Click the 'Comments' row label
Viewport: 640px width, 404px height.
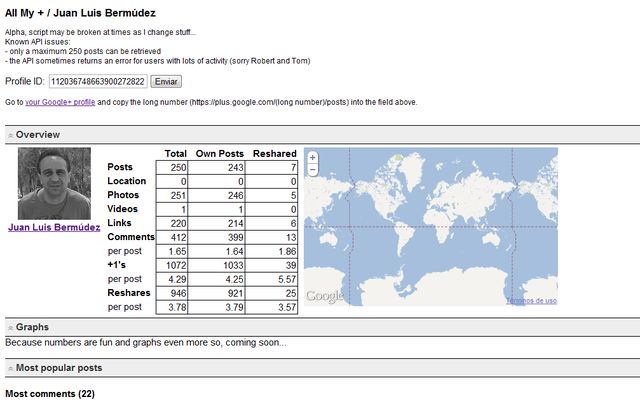(x=131, y=237)
